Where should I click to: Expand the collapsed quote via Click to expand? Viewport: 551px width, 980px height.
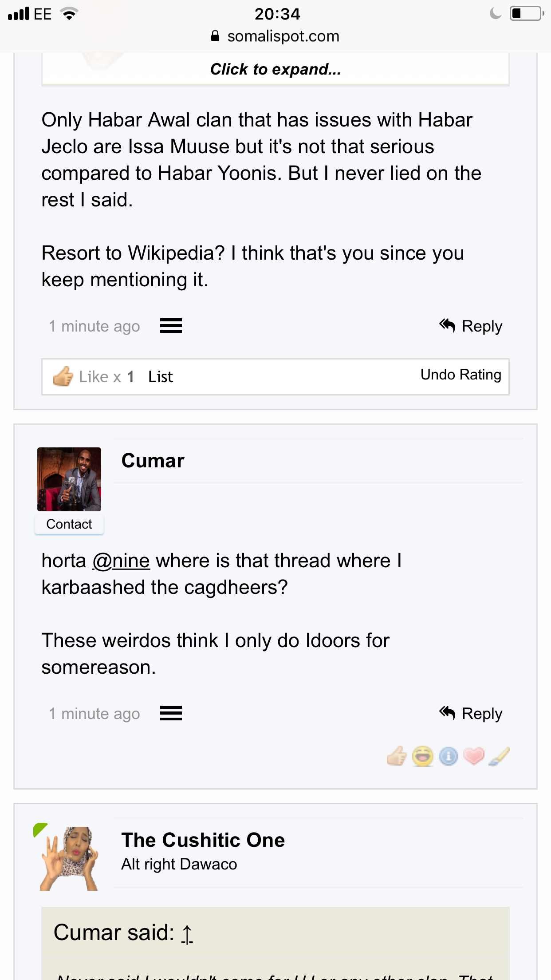275,69
